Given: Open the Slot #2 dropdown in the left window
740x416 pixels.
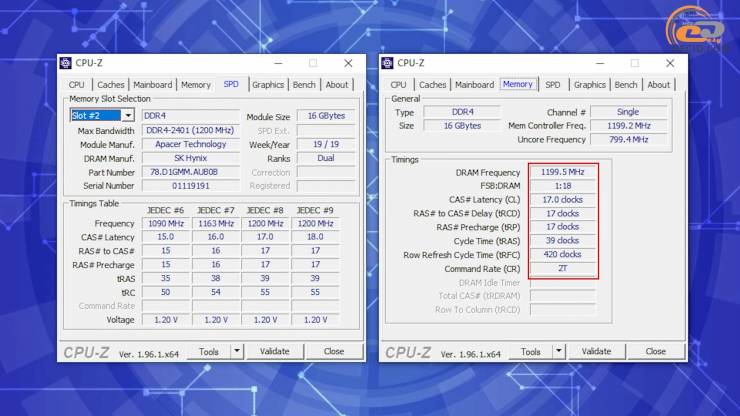Looking at the screenshot, I should (128, 115).
